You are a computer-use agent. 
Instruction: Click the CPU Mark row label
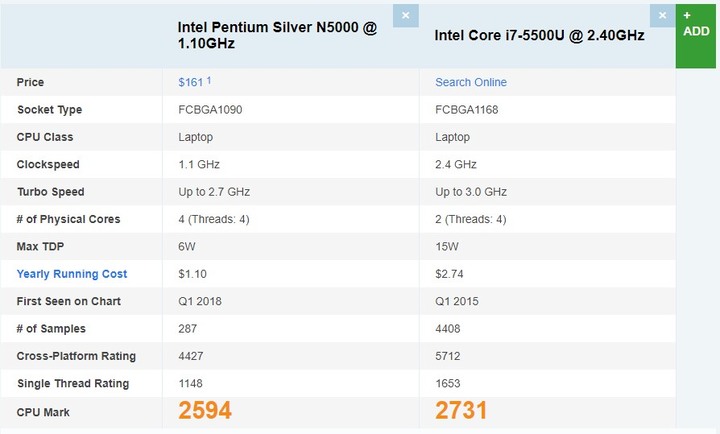point(43,412)
